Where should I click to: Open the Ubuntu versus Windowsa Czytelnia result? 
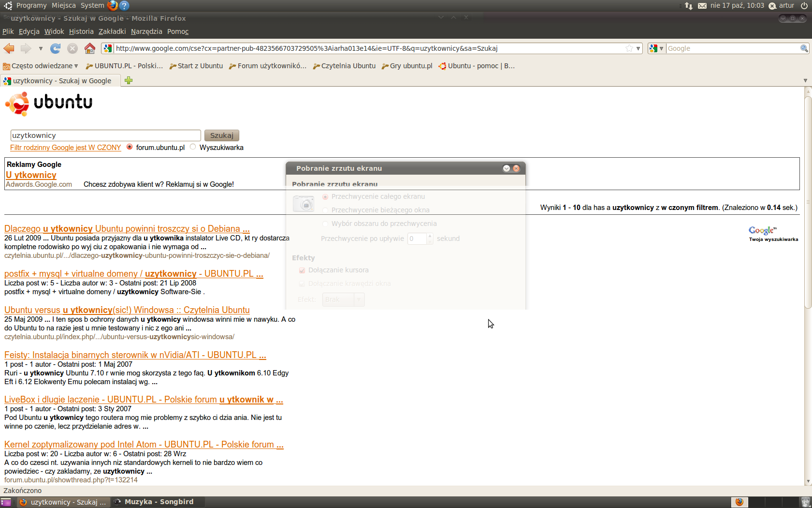[x=127, y=310]
